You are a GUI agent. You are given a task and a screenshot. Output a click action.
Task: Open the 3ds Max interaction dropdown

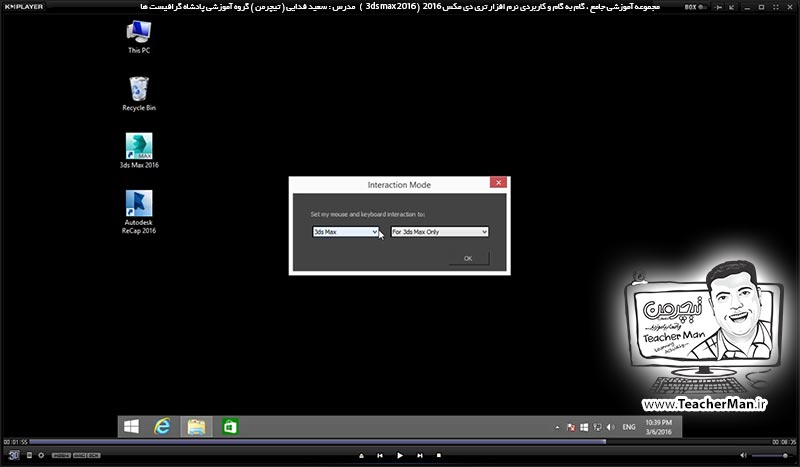pos(345,232)
